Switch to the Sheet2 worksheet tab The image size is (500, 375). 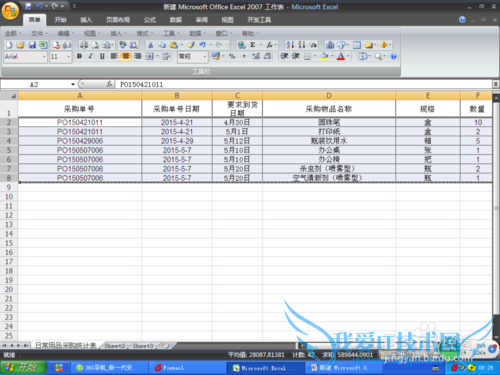click(x=115, y=346)
